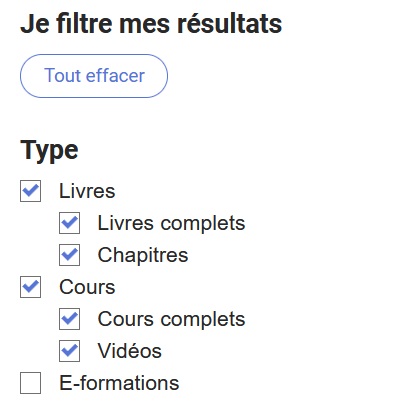The width and height of the screenshot is (397, 414).
Task: Click the word résultats in the title
Action: (x=229, y=24)
